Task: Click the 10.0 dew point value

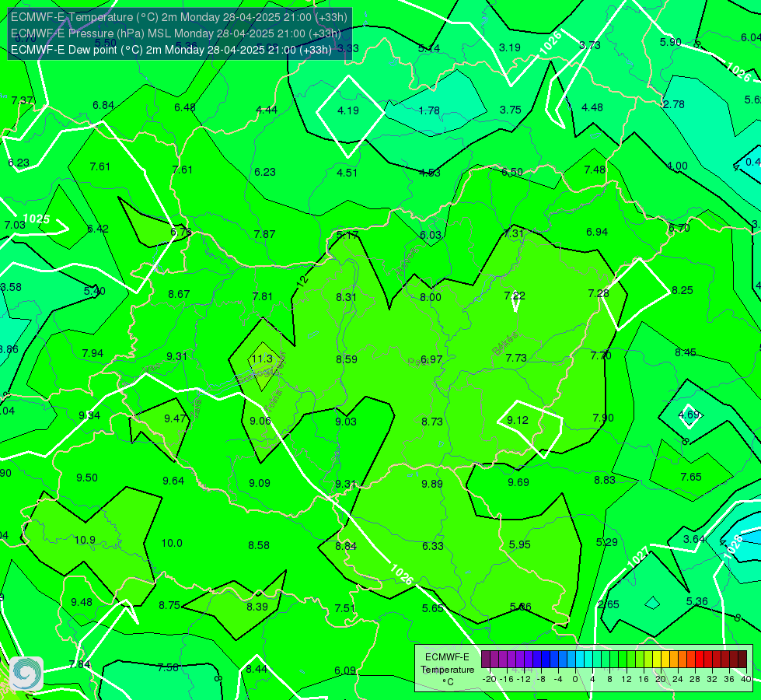Action: click(172, 543)
